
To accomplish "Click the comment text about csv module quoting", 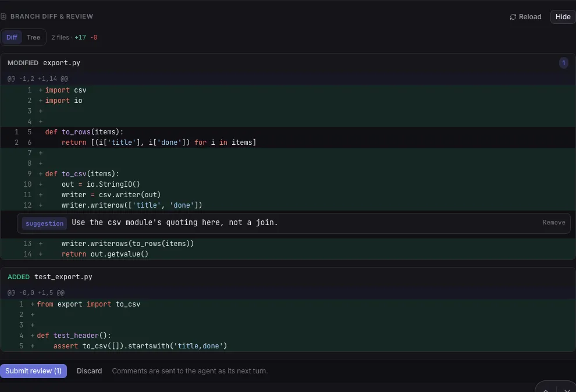I will [x=175, y=222].
